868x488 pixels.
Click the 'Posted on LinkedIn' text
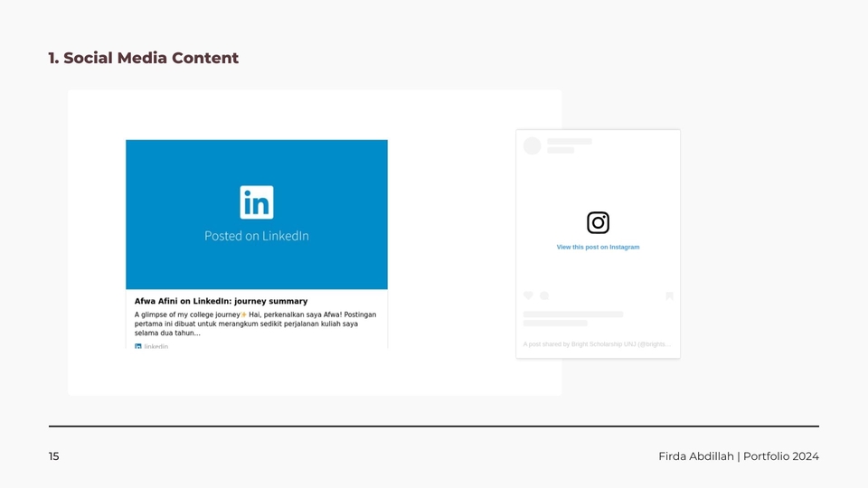click(x=256, y=236)
